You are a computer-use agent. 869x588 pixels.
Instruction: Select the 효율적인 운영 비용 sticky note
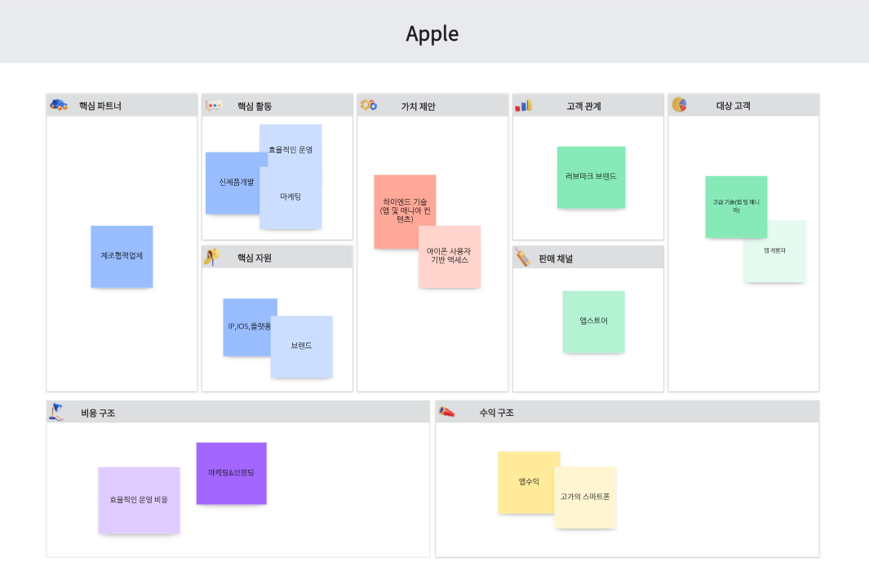pos(139,500)
